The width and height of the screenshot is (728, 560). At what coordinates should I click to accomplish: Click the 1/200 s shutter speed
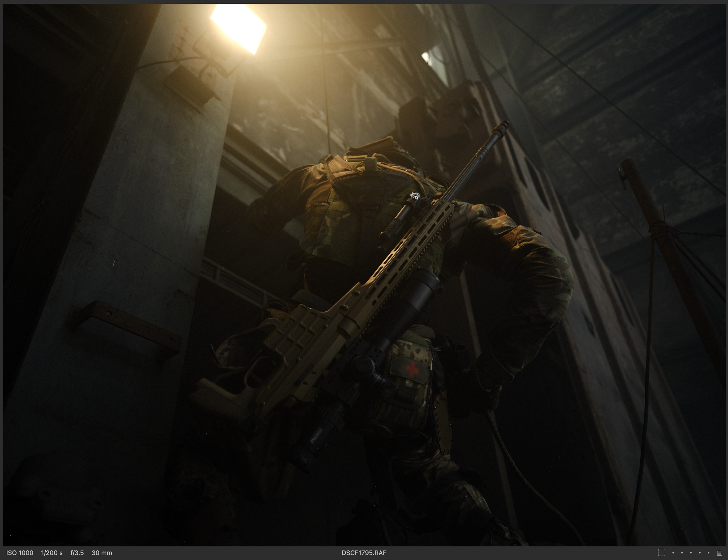[52, 553]
